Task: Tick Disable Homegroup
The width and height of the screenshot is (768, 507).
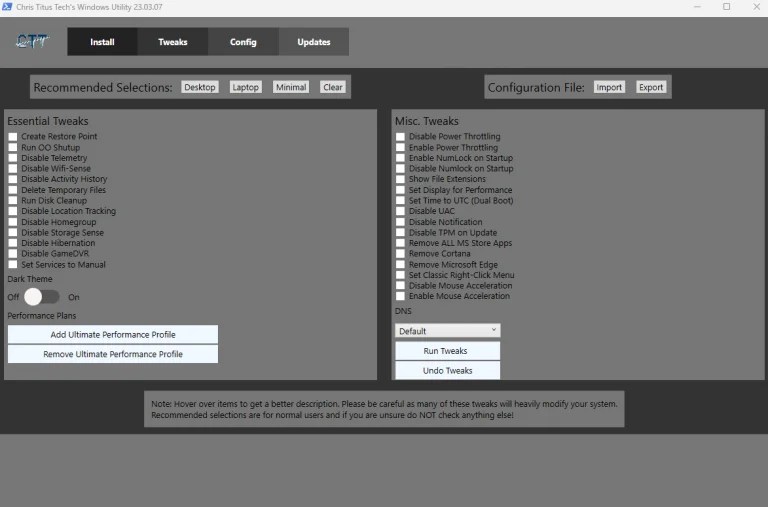Action: 13,222
